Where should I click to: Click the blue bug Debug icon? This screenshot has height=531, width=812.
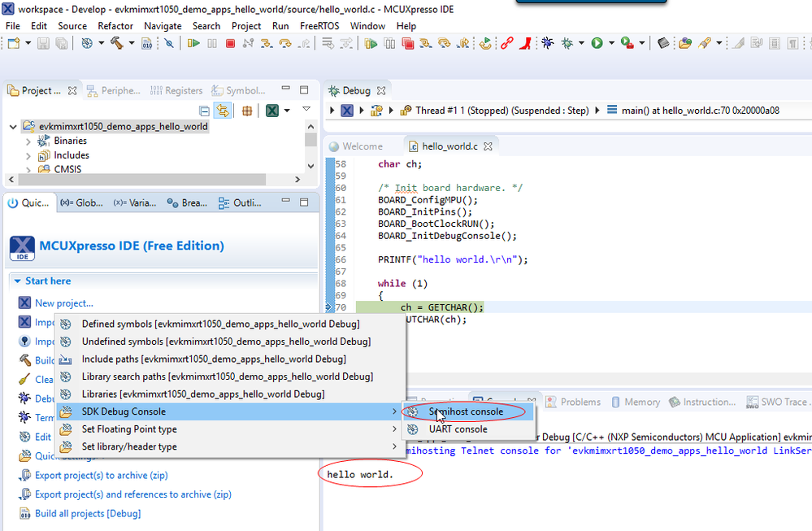coord(547,44)
